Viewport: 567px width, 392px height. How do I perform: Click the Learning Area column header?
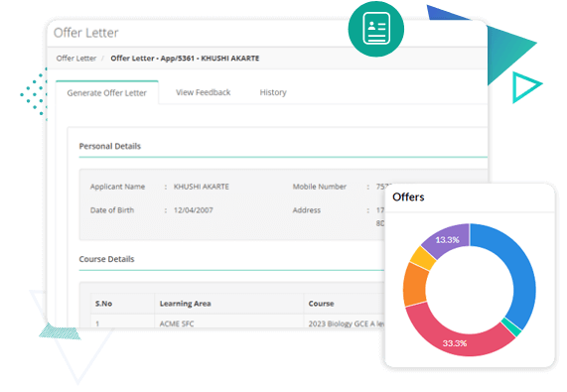tap(185, 304)
